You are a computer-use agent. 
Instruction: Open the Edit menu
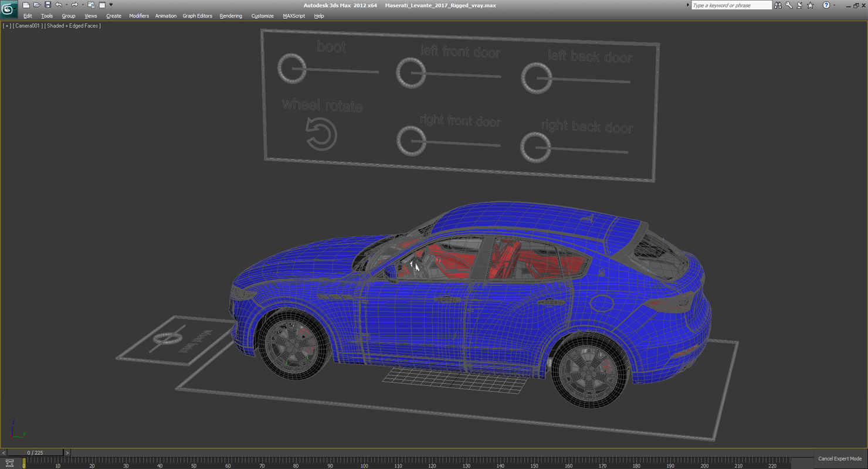(28, 16)
